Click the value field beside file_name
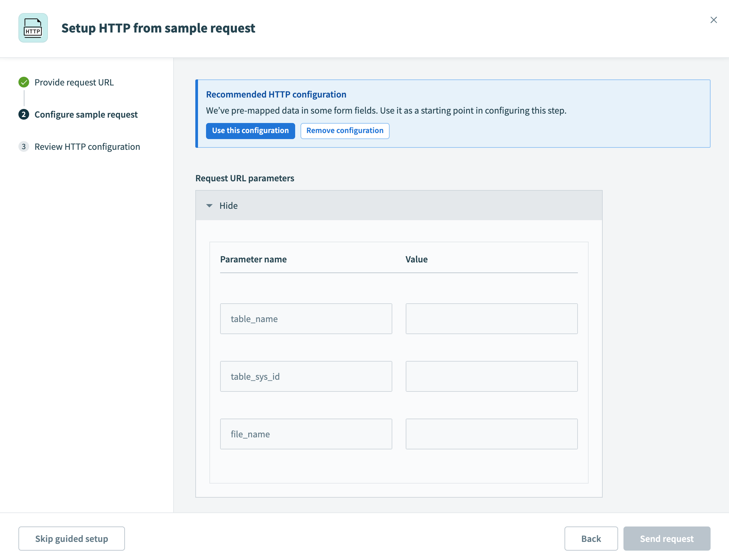Screen dimensions: 729x560 click(491, 434)
